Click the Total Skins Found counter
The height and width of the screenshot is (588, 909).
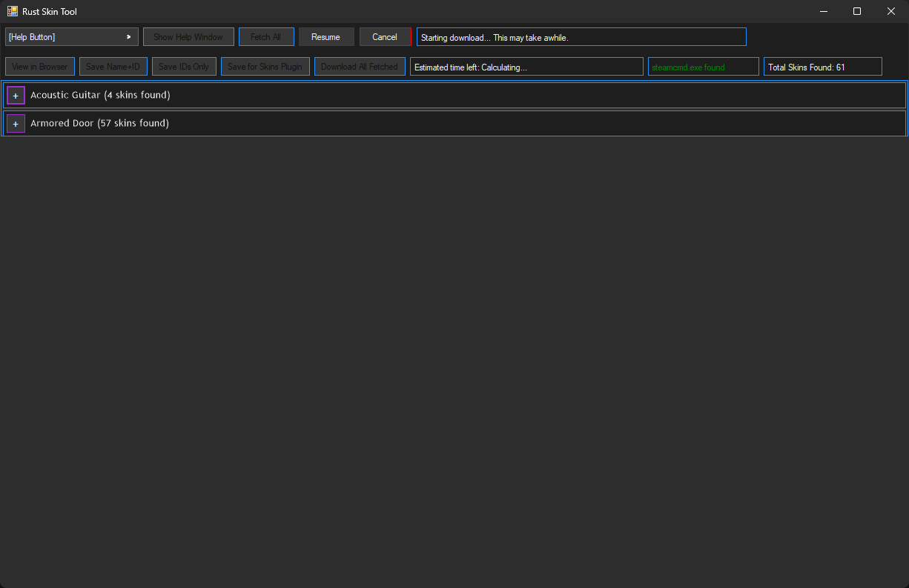click(822, 66)
